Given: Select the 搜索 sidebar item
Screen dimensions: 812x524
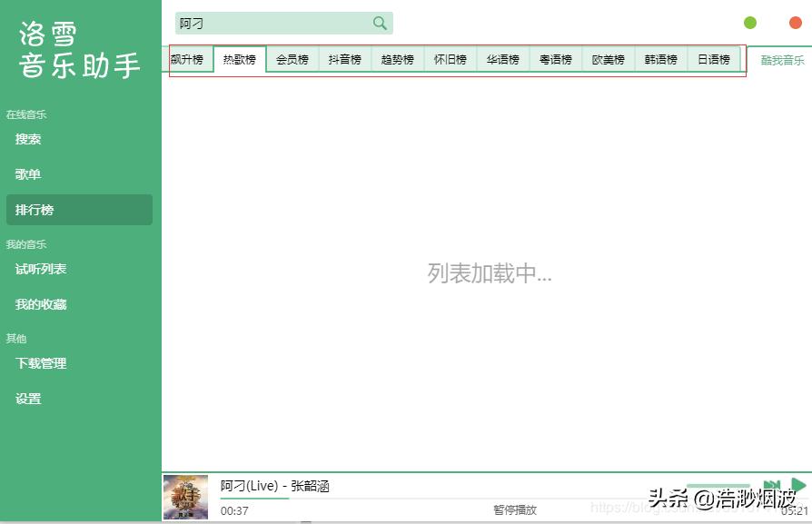Looking at the screenshot, I should pos(28,139).
